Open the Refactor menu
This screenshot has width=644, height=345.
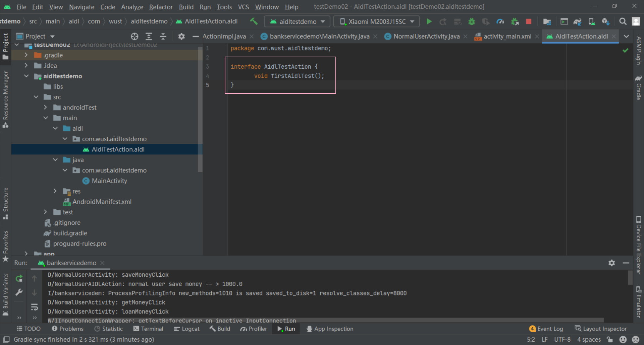coord(161,7)
